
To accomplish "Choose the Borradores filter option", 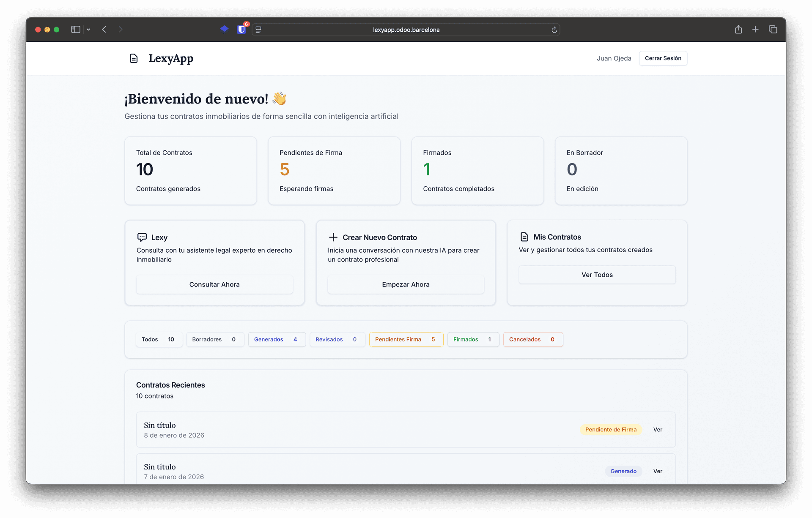I will coord(214,339).
